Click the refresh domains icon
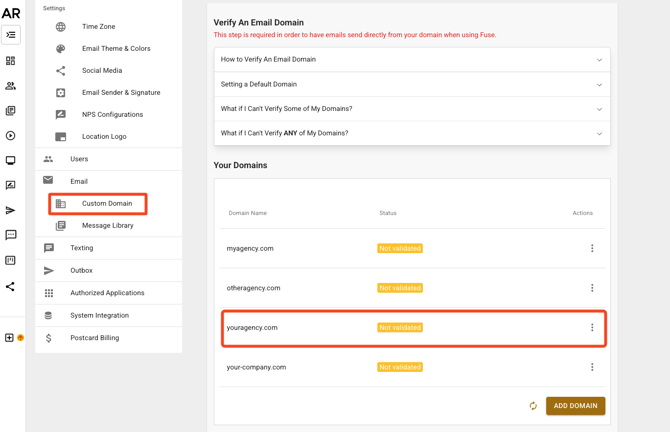 tap(533, 406)
